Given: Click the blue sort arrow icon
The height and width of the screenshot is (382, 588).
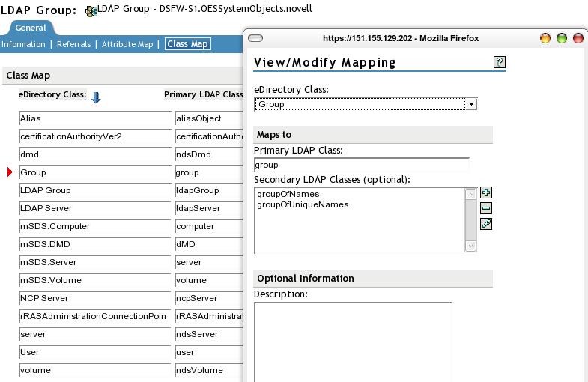Looking at the screenshot, I should (96, 97).
